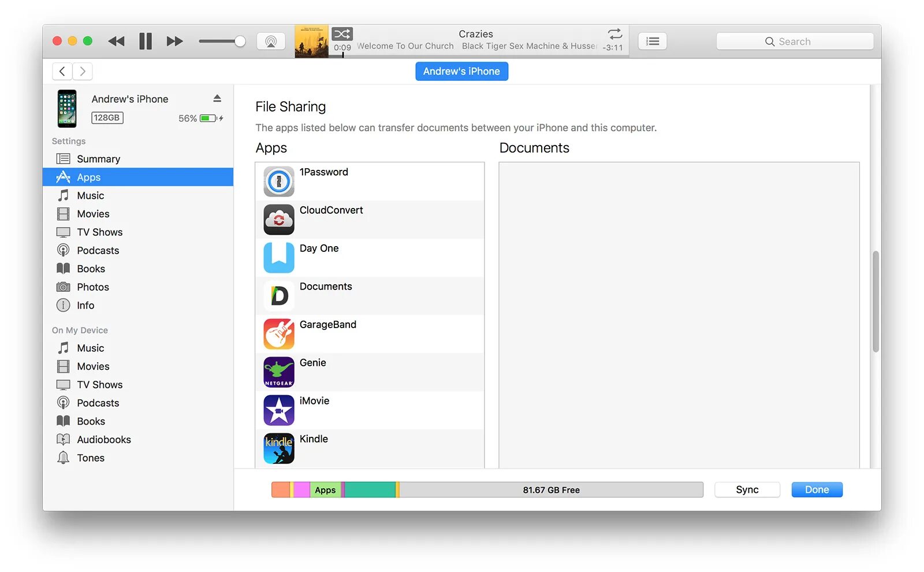Open Info settings
This screenshot has height=572, width=924.
coord(138,305)
